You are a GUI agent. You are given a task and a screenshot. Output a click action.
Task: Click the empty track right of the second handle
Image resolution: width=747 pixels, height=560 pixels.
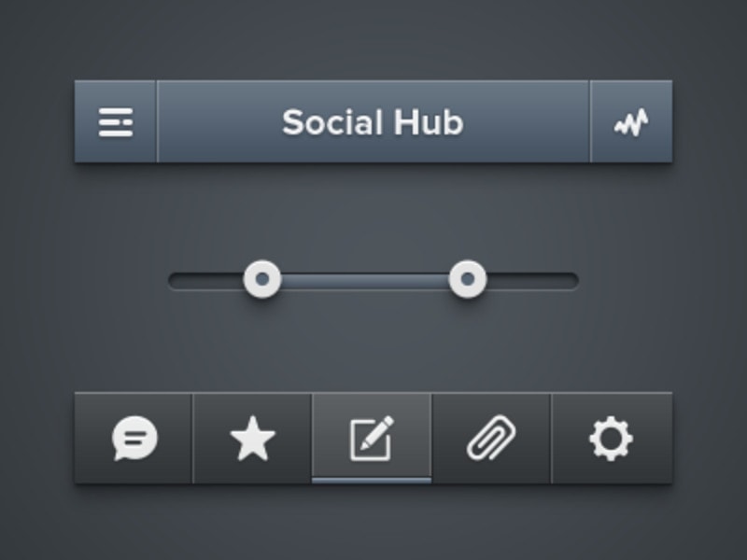point(529,281)
